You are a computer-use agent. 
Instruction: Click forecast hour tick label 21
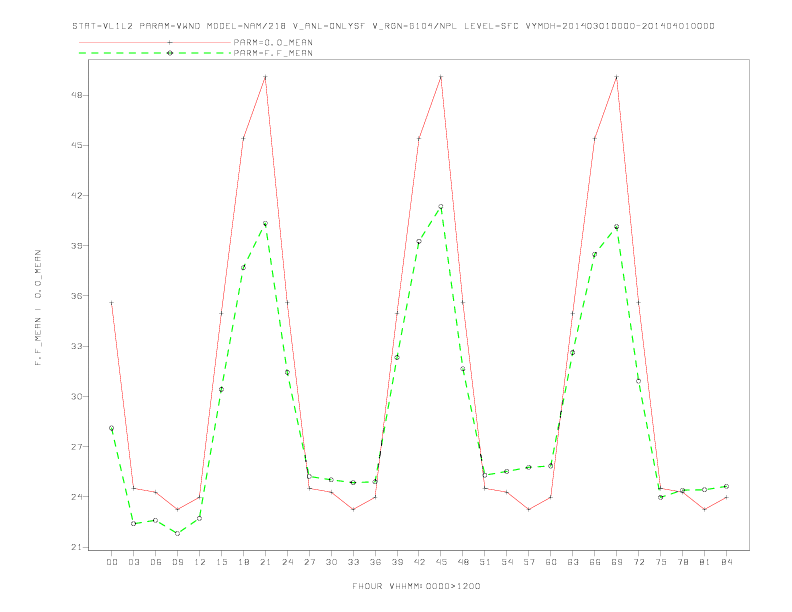click(x=265, y=562)
